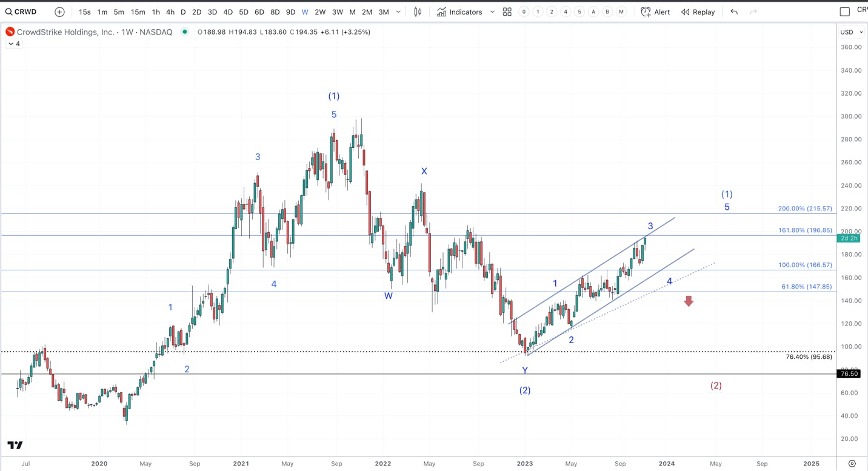Open the layout templates grid icon
Image resolution: width=868 pixels, height=471 pixels.
[x=507, y=12]
